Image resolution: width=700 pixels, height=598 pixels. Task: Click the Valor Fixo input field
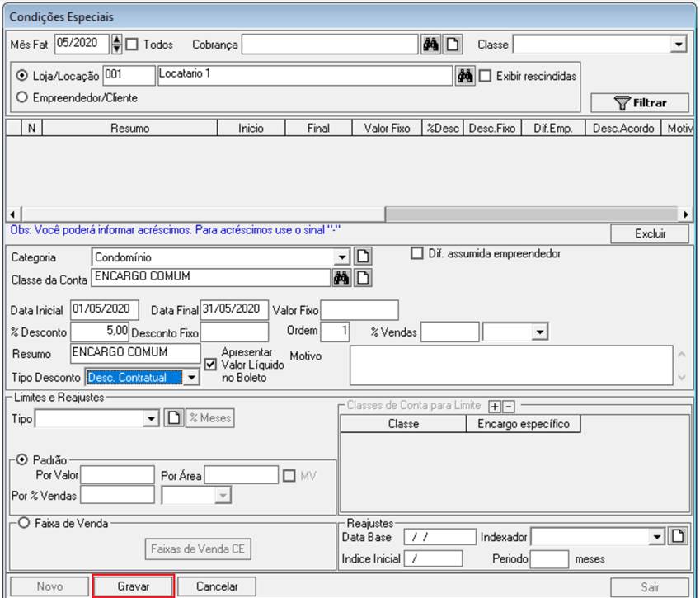click(359, 310)
